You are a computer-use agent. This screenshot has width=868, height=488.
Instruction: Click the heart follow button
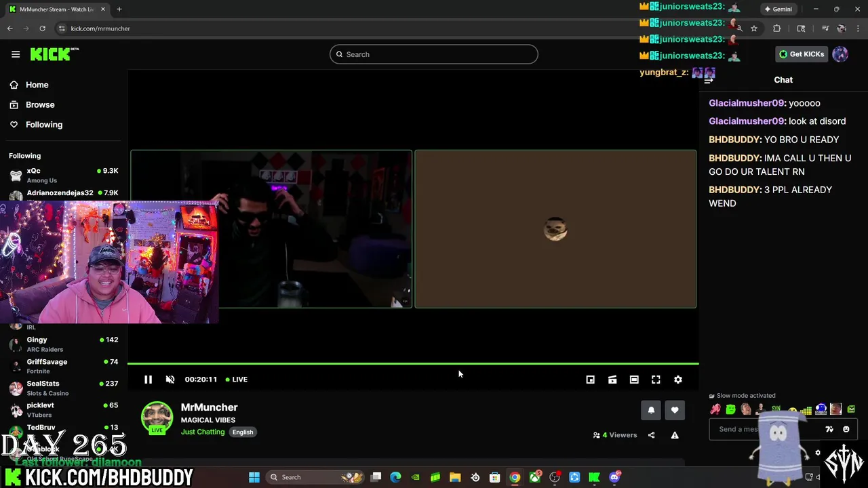click(x=675, y=410)
